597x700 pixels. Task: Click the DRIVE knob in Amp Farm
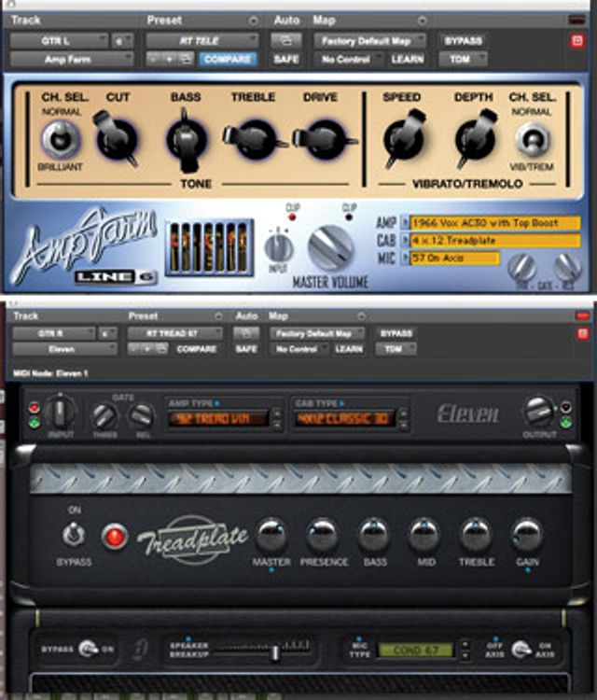(x=325, y=139)
